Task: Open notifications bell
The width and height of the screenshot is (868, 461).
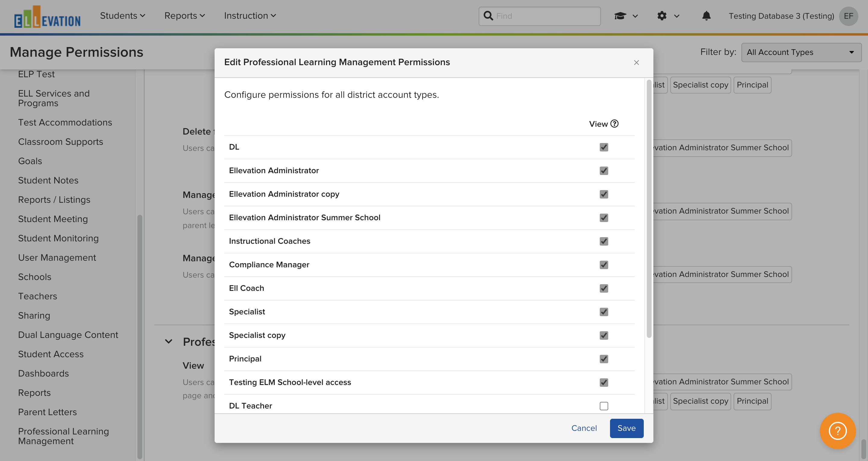Action: (x=706, y=16)
